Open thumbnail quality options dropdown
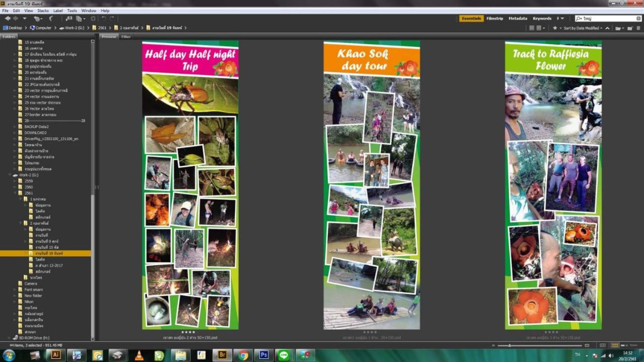 point(540,28)
